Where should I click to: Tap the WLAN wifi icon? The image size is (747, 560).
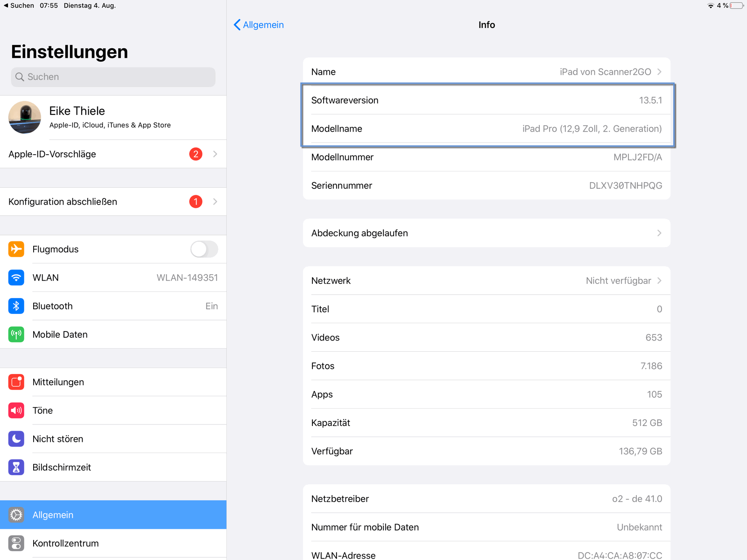(16, 277)
